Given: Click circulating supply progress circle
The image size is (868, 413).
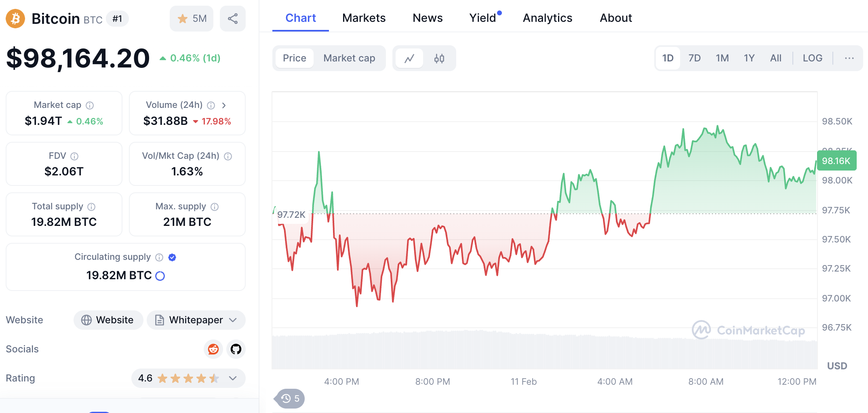Looking at the screenshot, I should coord(160,276).
